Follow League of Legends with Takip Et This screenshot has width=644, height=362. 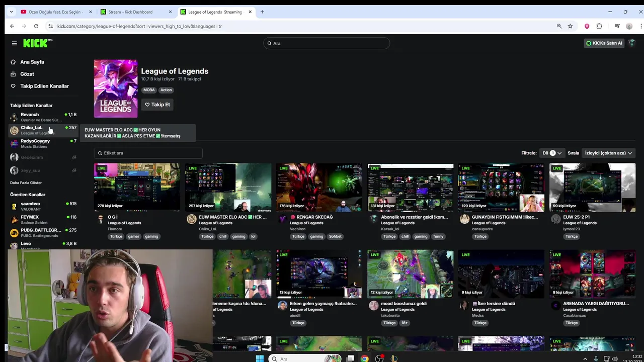click(157, 105)
